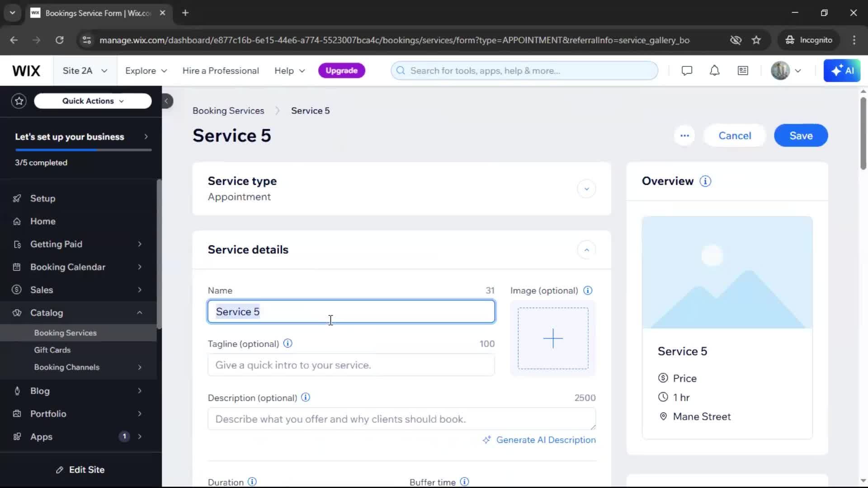Click the search for tools field
Viewport: 868px width, 488px height.
(524, 71)
